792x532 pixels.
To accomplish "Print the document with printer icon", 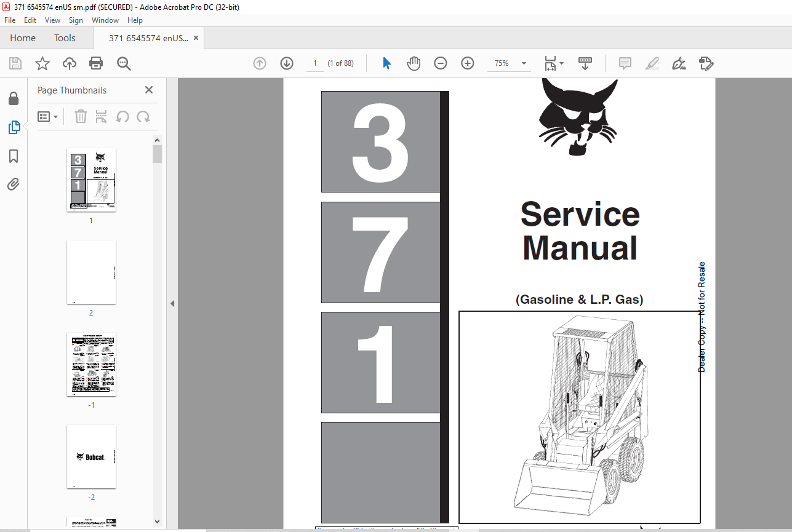I will click(x=96, y=63).
